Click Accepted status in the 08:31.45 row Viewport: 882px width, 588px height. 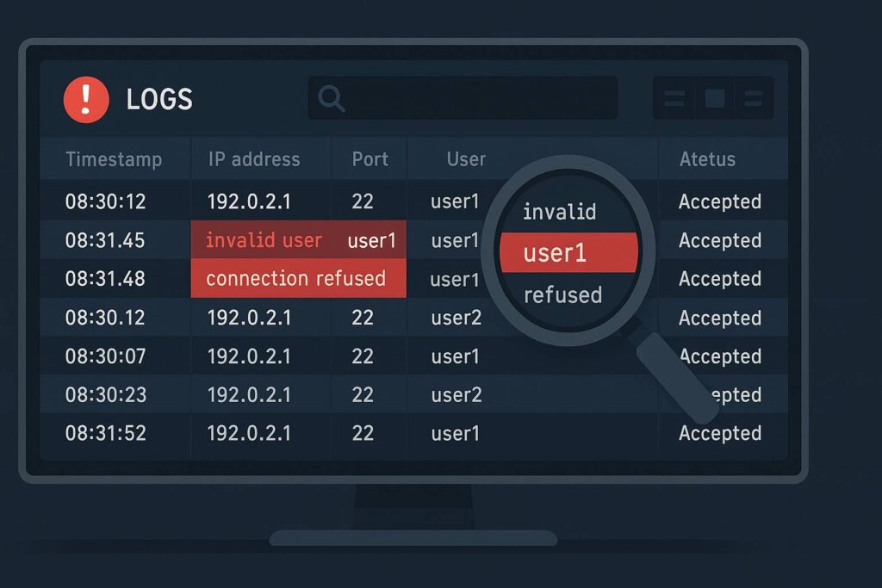(x=720, y=240)
